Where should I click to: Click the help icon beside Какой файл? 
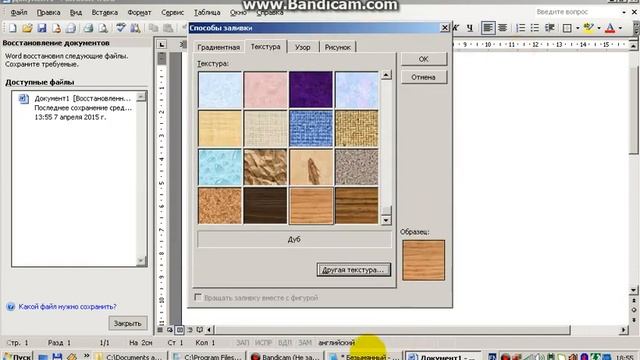(x=11, y=307)
